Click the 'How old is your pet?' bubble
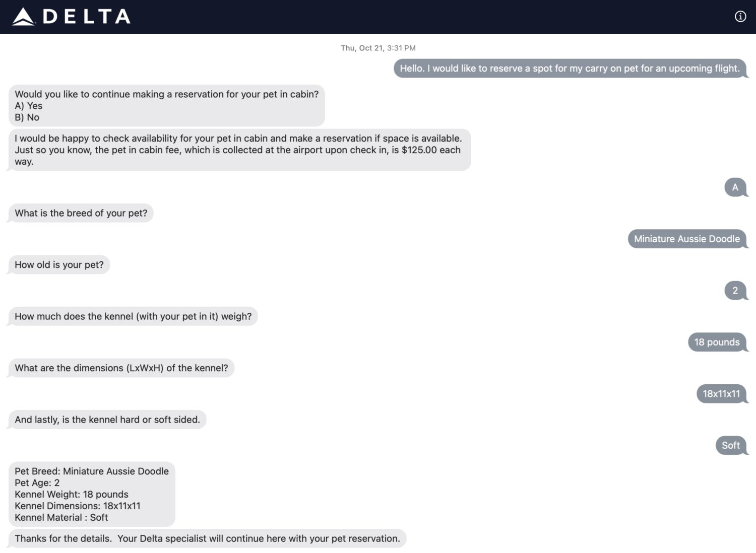Screen dimensions: 756x553 click(59, 264)
